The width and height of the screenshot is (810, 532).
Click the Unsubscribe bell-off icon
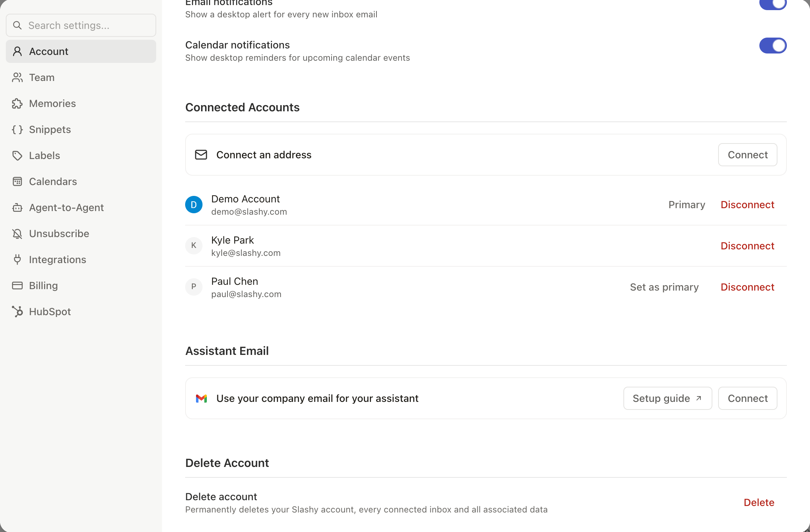[17, 233]
